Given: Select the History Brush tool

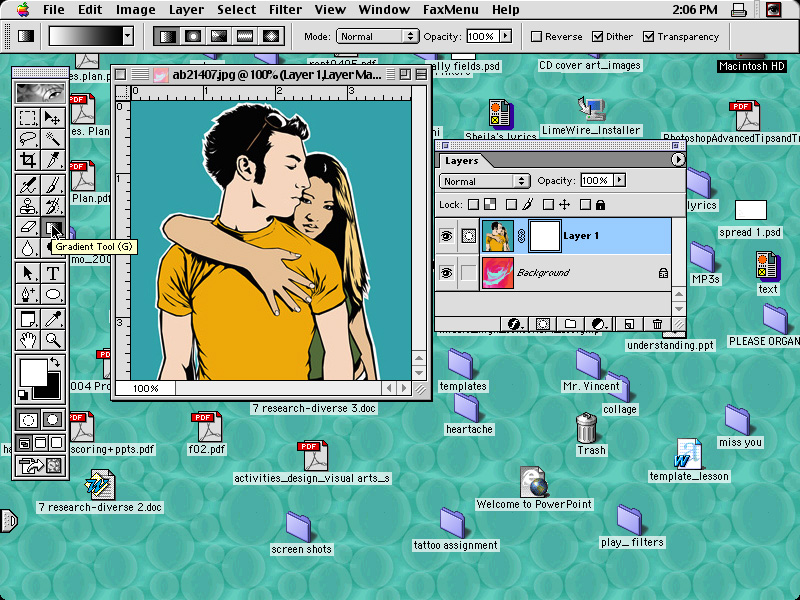Looking at the screenshot, I should (x=53, y=206).
